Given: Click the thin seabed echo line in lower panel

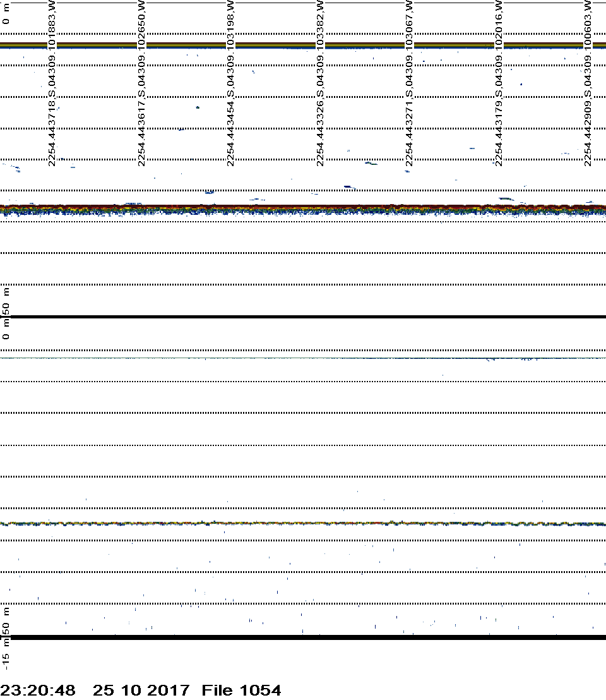Looking at the screenshot, I should pos(303,523).
